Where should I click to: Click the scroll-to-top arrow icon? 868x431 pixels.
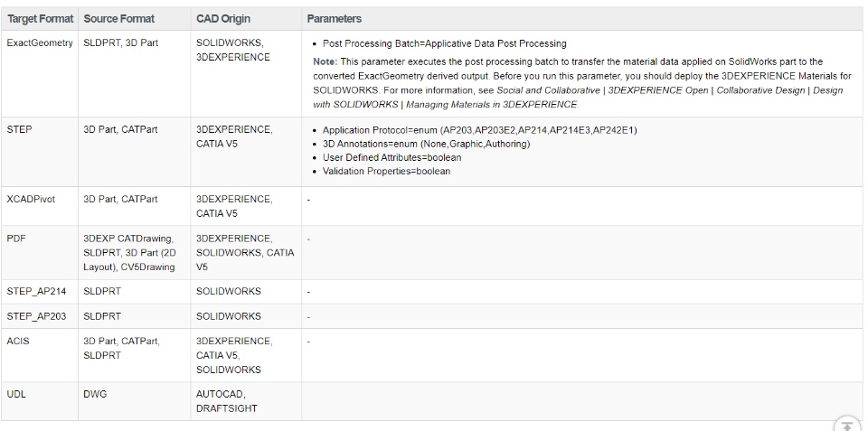click(846, 426)
